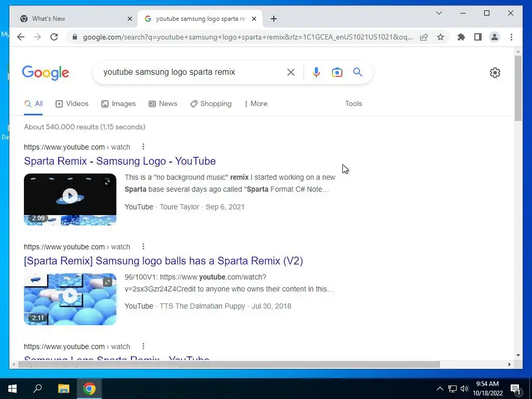
Task: Open Chrome's three-dot menu
Action: coord(511,37)
